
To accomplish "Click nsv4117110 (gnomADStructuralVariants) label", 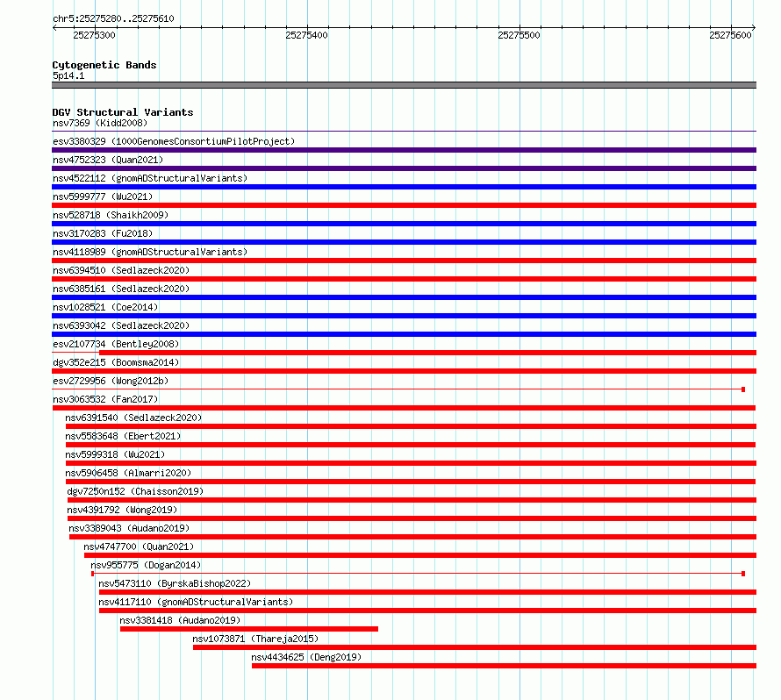I will pyautogui.click(x=196, y=602).
